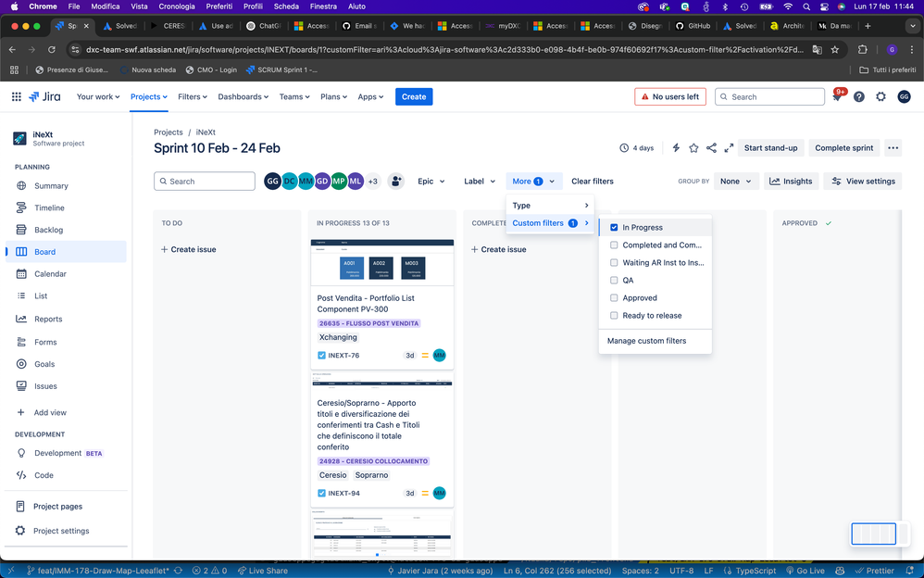
Task: Click the Jira logo
Action: [x=44, y=96]
